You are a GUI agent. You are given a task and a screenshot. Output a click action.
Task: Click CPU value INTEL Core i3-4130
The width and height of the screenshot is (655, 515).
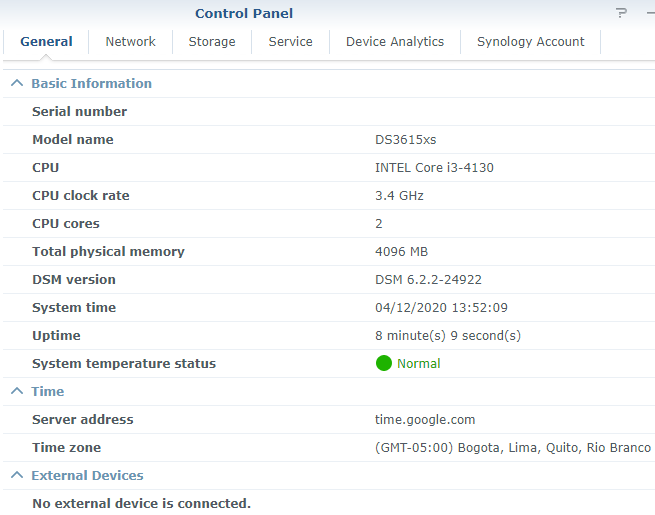pos(434,167)
